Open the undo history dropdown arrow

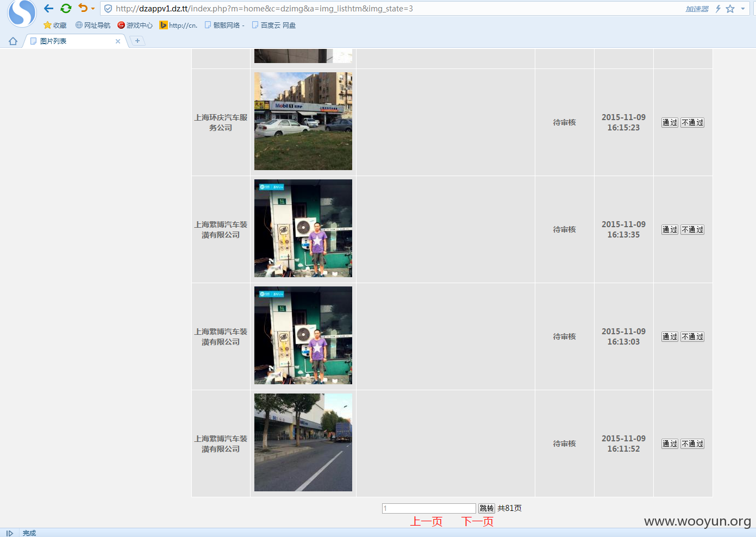pos(93,9)
